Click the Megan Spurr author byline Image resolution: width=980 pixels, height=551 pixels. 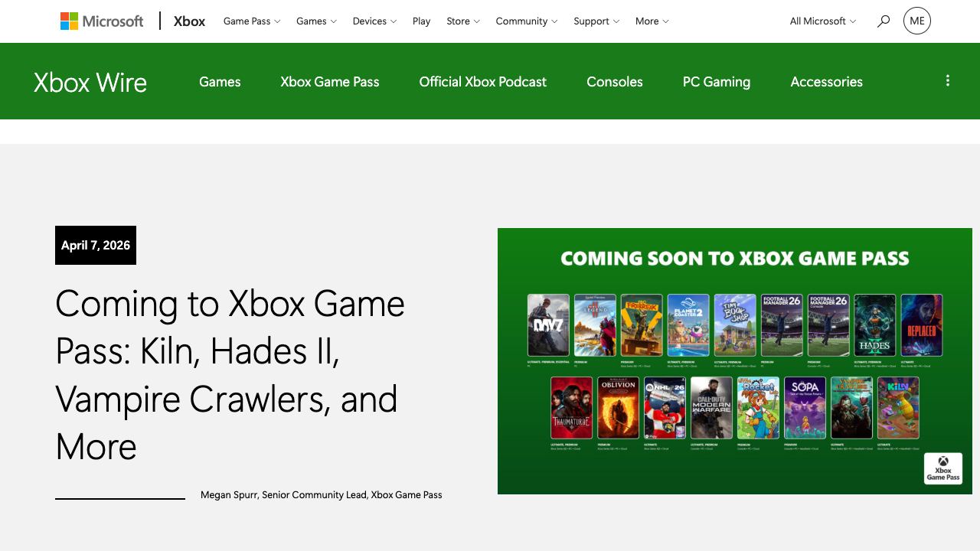pyautogui.click(x=322, y=495)
